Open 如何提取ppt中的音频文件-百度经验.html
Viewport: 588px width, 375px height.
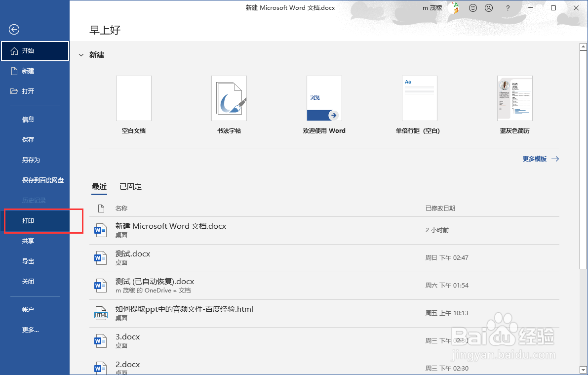pyautogui.click(x=324, y=313)
